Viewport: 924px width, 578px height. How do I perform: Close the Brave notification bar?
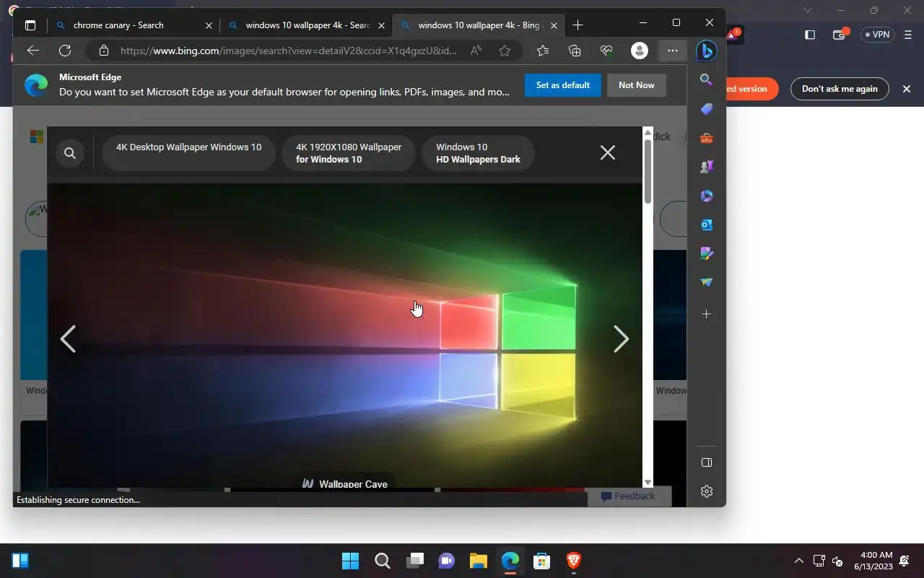[x=907, y=89]
